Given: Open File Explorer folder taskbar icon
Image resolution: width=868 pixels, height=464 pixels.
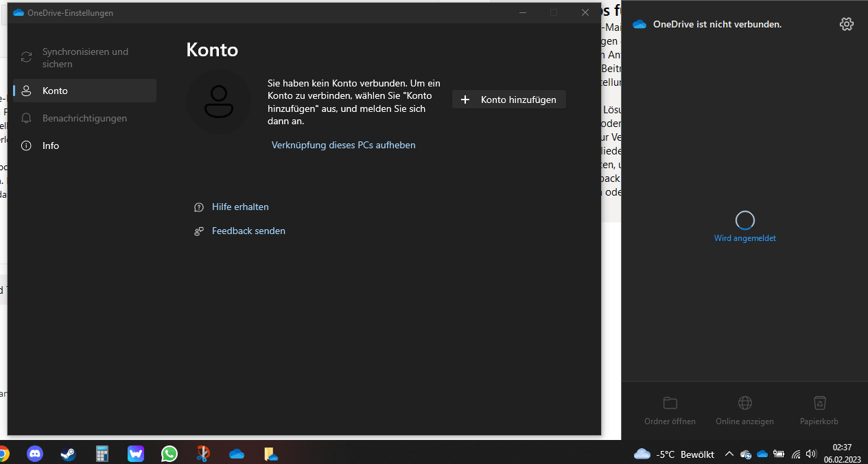Looking at the screenshot, I should [271, 454].
